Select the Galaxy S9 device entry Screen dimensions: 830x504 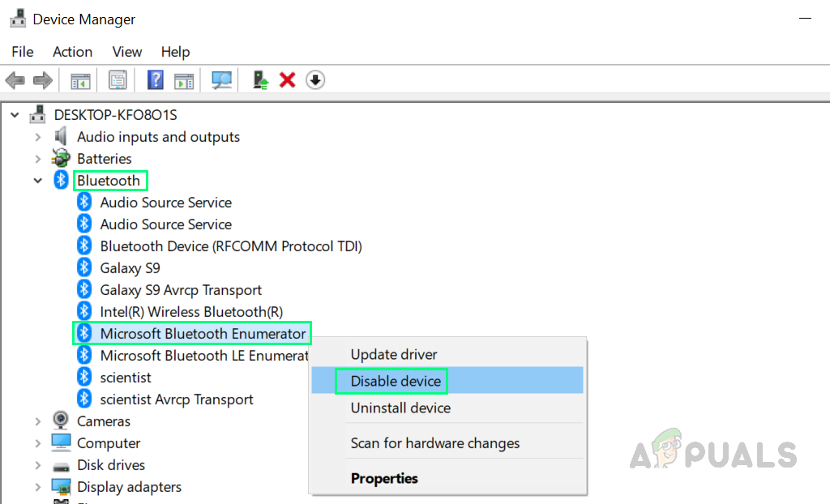[130, 267]
